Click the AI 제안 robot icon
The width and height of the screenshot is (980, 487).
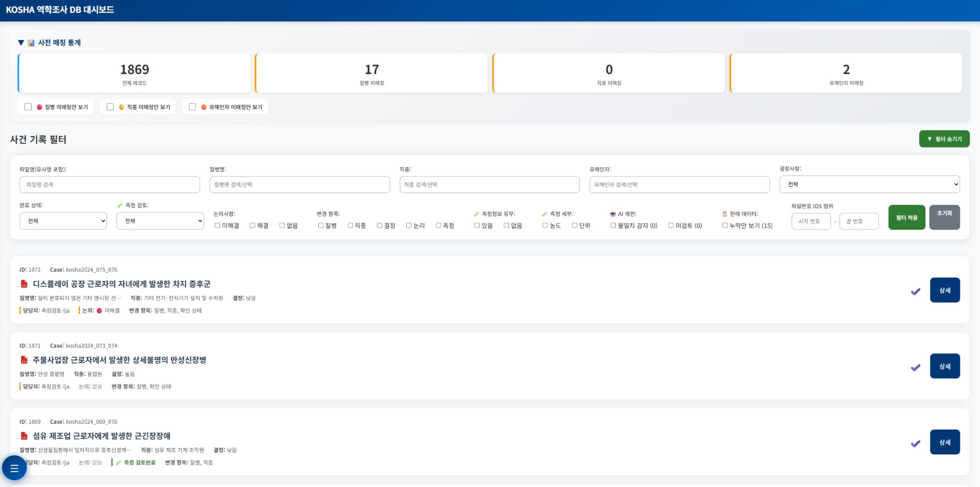tap(613, 214)
